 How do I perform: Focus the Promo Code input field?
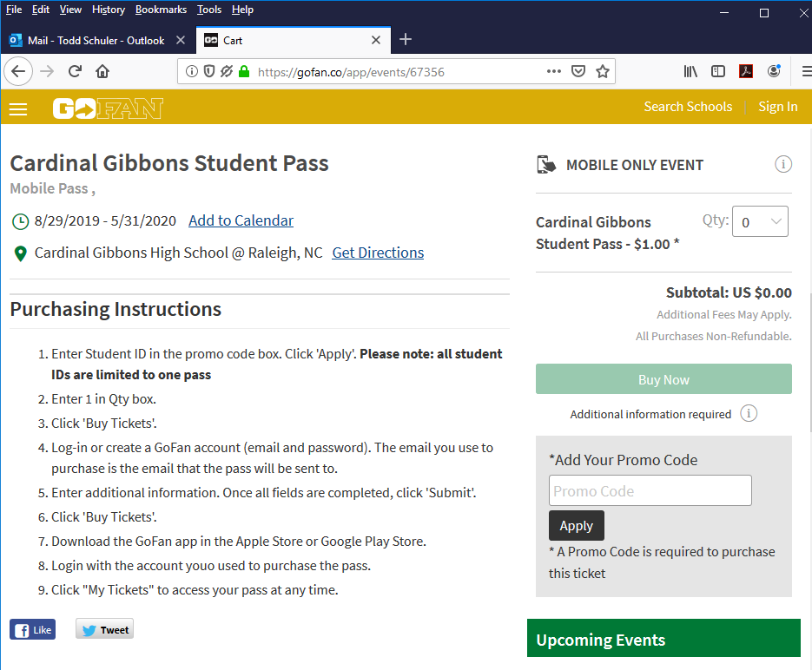pyautogui.click(x=650, y=490)
